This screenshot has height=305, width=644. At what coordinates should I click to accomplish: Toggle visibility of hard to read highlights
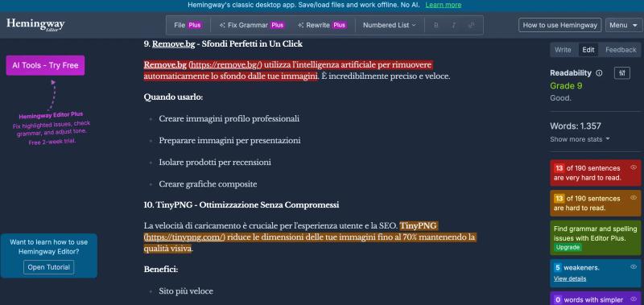tap(634, 197)
